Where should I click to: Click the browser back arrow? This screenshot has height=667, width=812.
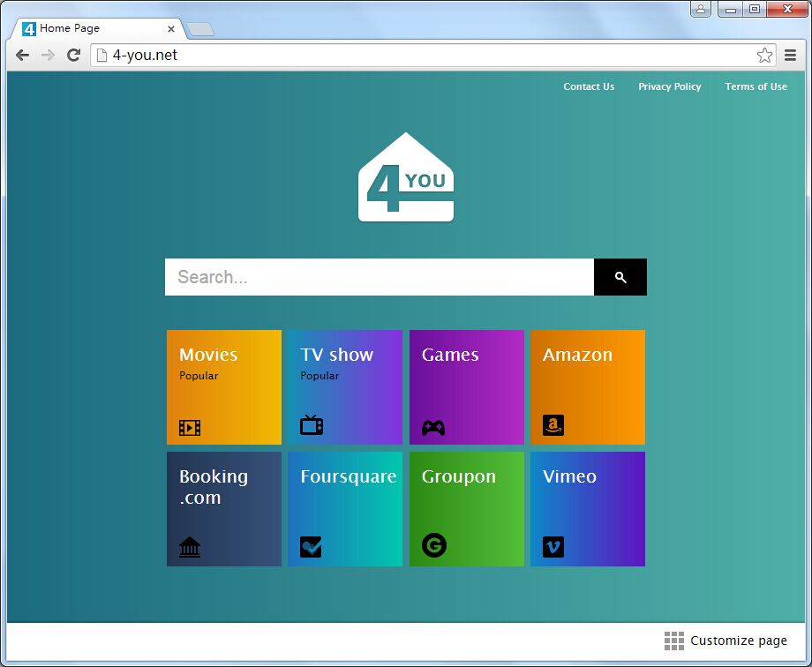click(22, 55)
